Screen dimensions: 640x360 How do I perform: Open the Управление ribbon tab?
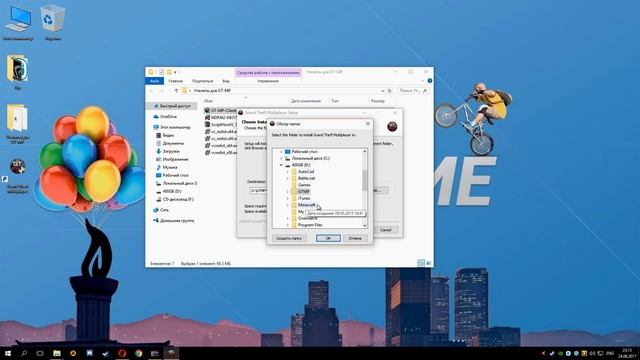268,81
